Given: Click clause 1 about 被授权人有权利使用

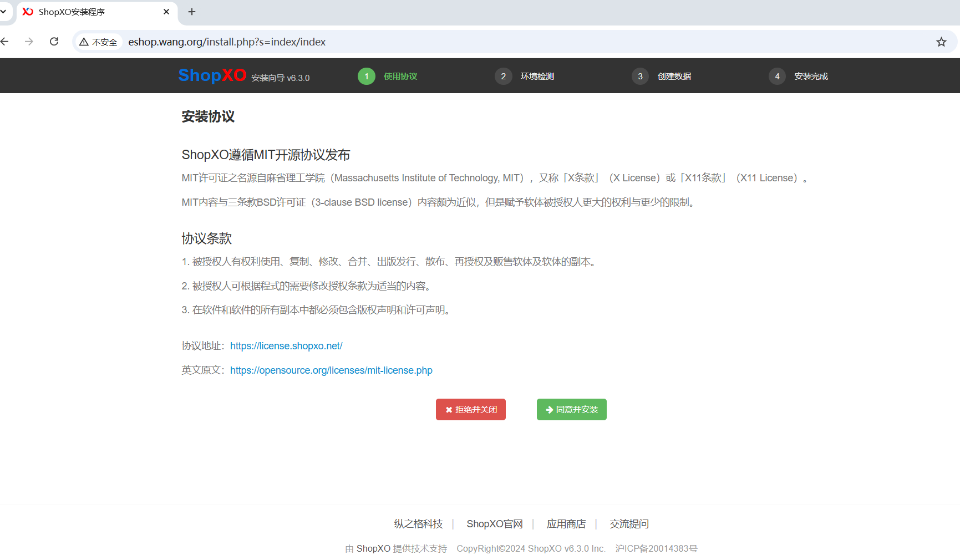Looking at the screenshot, I should pos(390,262).
